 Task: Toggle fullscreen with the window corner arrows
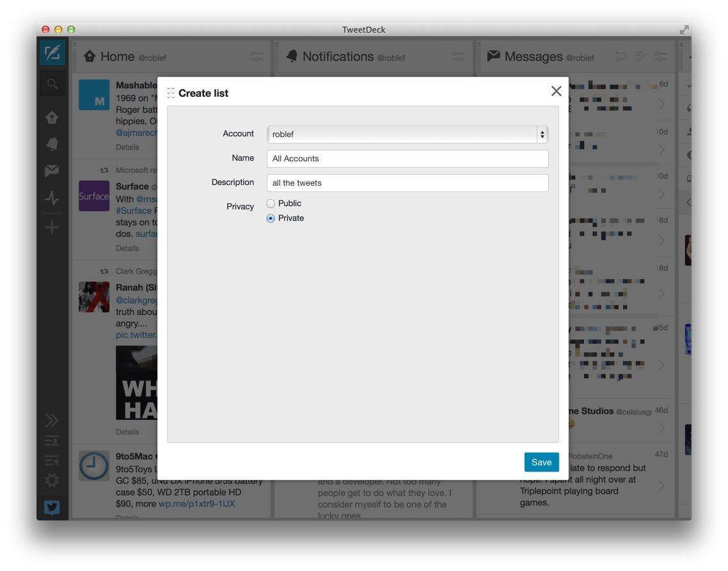[x=684, y=29]
